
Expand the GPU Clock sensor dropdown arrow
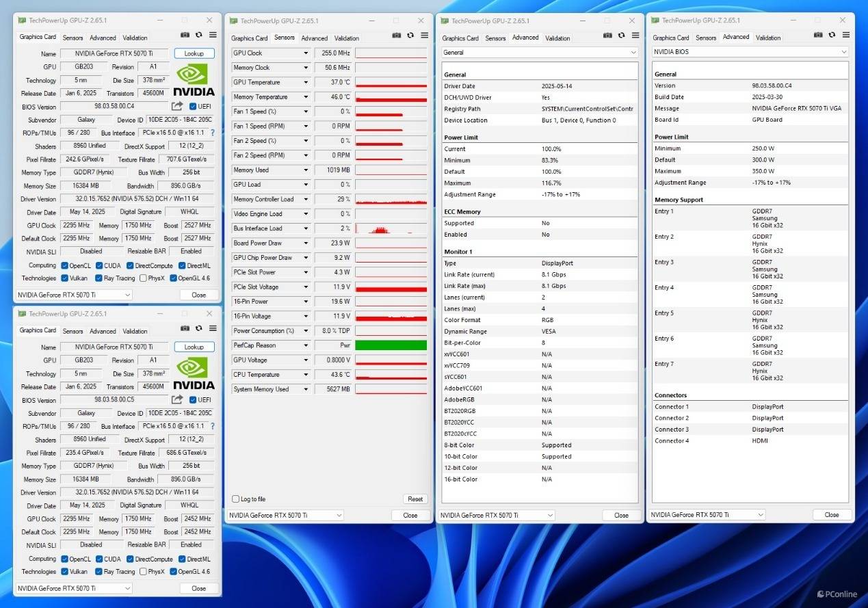click(x=306, y=53)
